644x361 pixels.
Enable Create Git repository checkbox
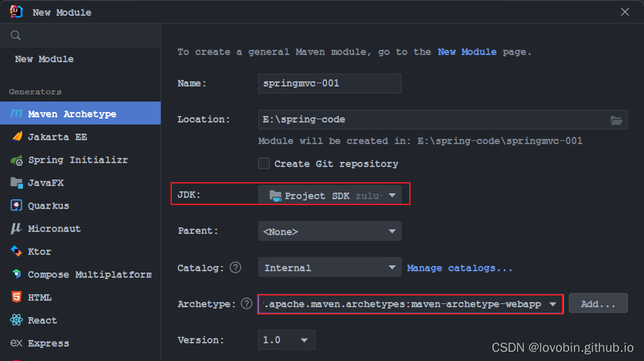264,163
